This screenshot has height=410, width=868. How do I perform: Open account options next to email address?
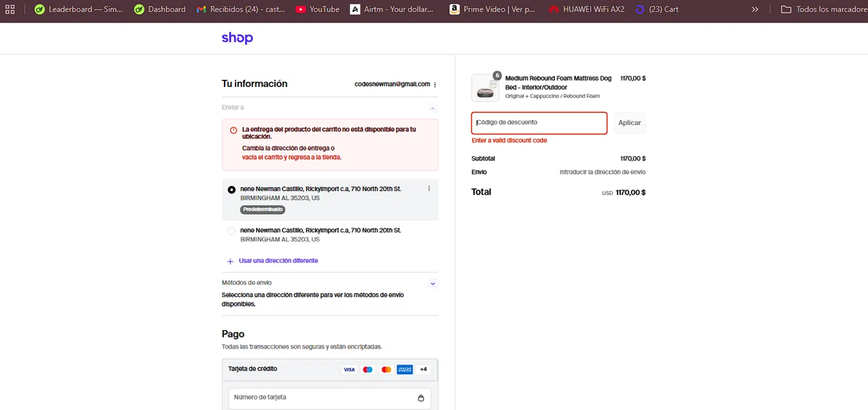point(435,85)
